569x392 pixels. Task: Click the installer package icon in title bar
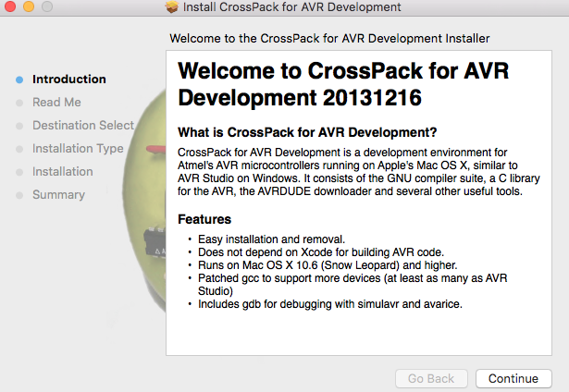click(172, 6)
